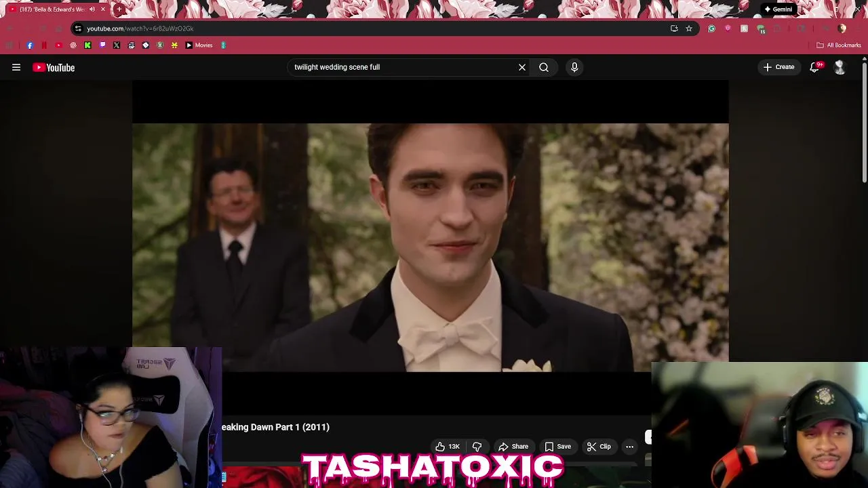The width and height of the screenshot is (868, 488).
Task: Open the Movies bookmark folder
Action: coord(199,45)
